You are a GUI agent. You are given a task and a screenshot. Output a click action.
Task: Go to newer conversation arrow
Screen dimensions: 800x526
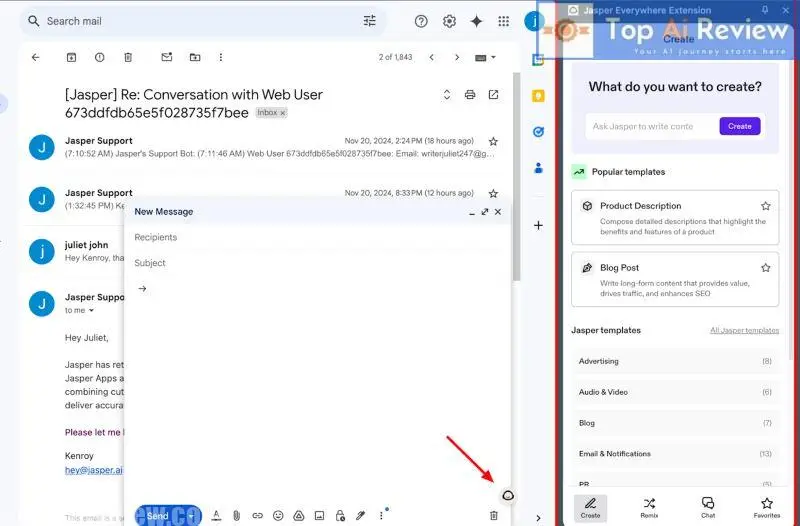click(432, 57)
